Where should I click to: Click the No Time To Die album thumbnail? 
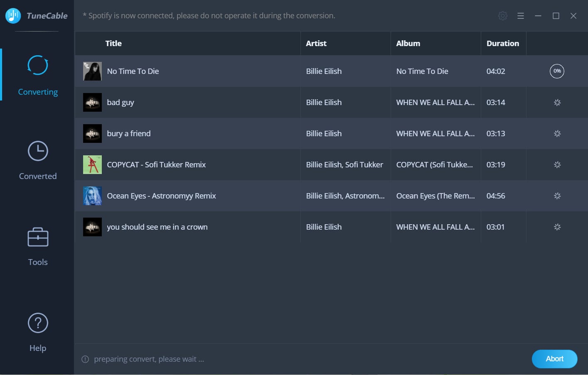click(x=92, y=71)
